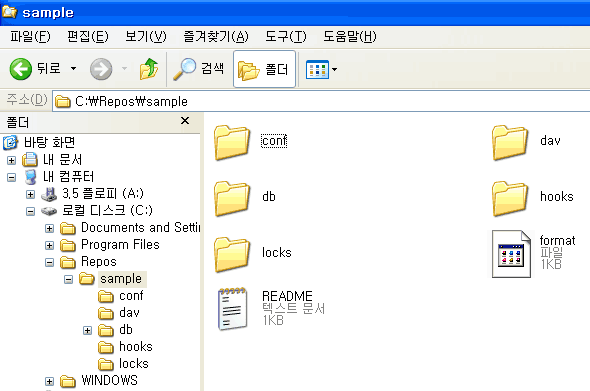Open the Views dropdown arrow
590x391 pixels.
334,69
